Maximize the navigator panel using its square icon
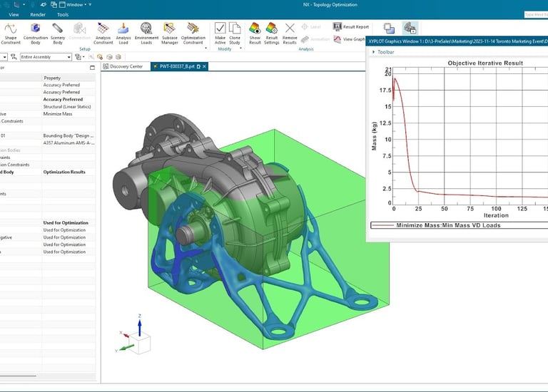The image size is (548, 392). click(x=92, y=68)
